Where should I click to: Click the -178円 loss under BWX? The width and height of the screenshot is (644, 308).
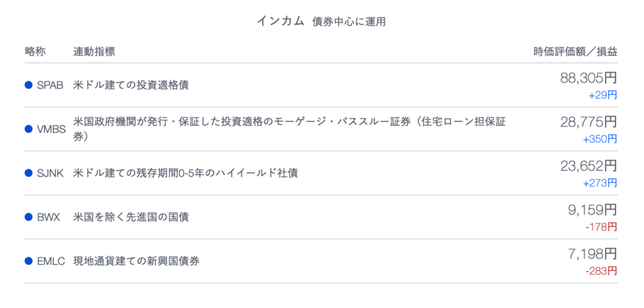(x=601, y=227)
